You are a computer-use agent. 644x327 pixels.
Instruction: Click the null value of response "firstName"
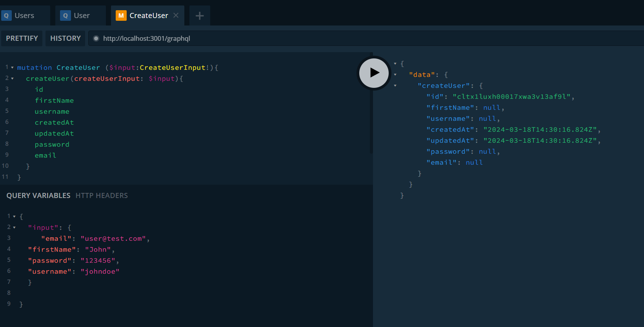pos(492,108)
